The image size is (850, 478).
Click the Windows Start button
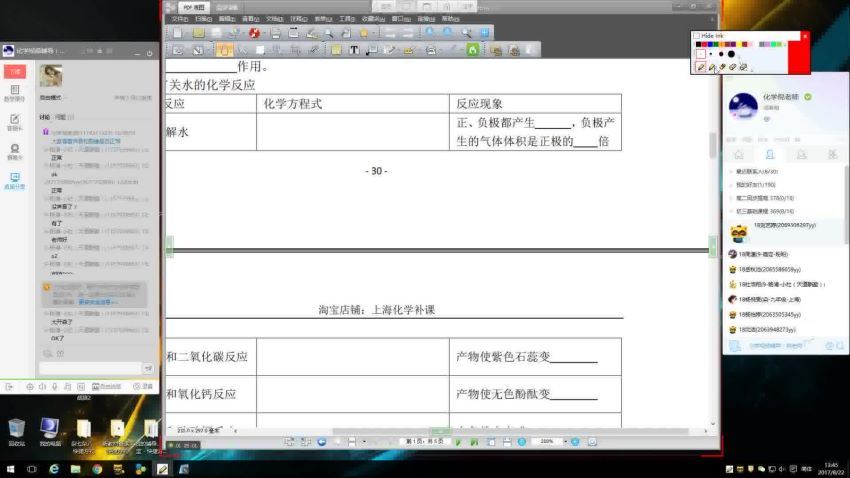click(x=10, y=468)
